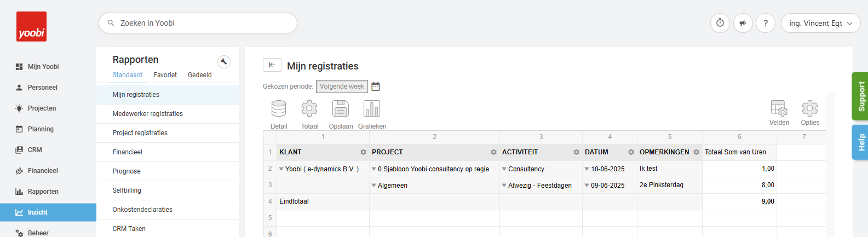Open the Detail database icon
Viewport: 868px width, 237px height.
(279, 108)
